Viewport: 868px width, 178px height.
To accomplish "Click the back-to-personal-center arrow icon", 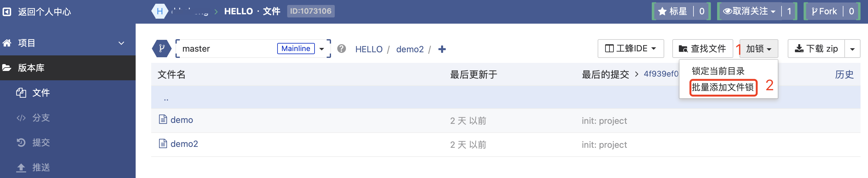I will [7, 12].
